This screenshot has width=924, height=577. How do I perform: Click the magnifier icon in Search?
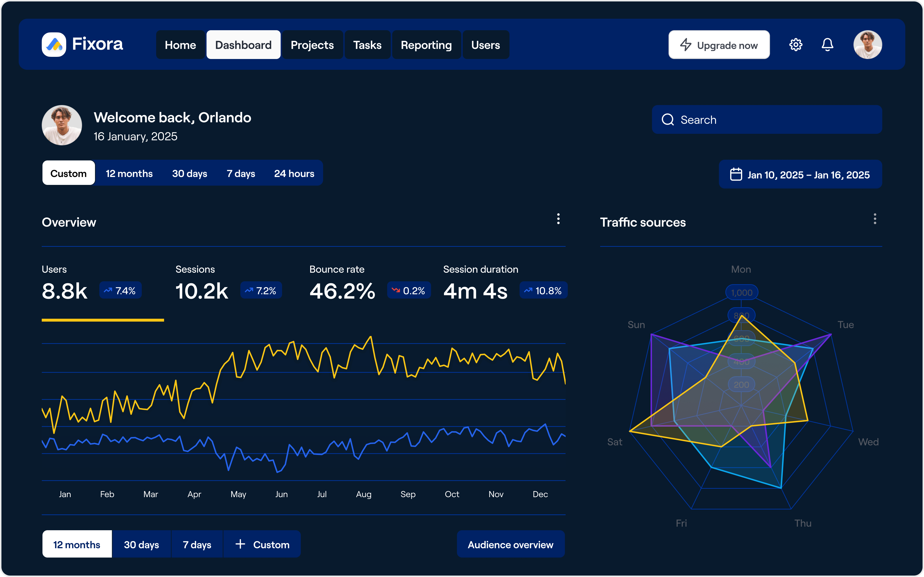[668, 120]
